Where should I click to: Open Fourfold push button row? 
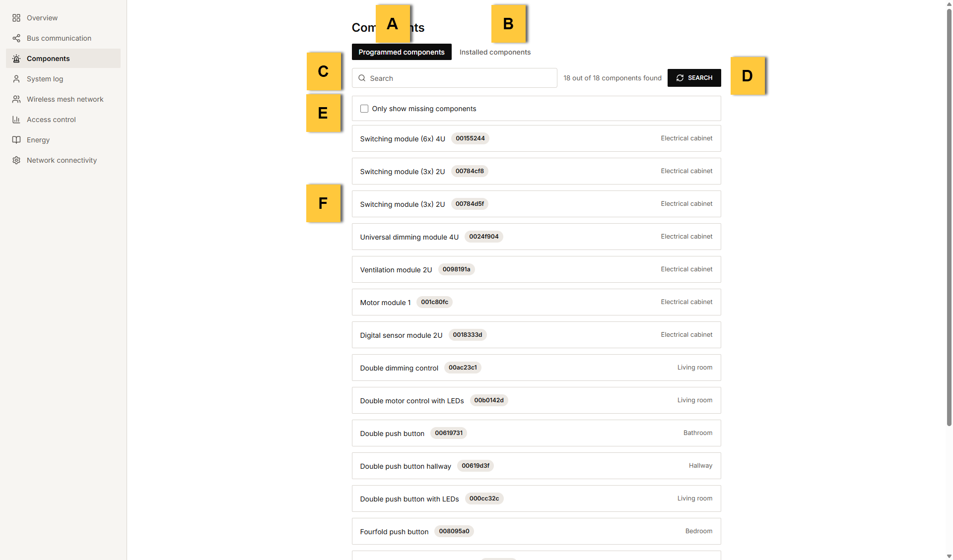(x=536, y=531)
